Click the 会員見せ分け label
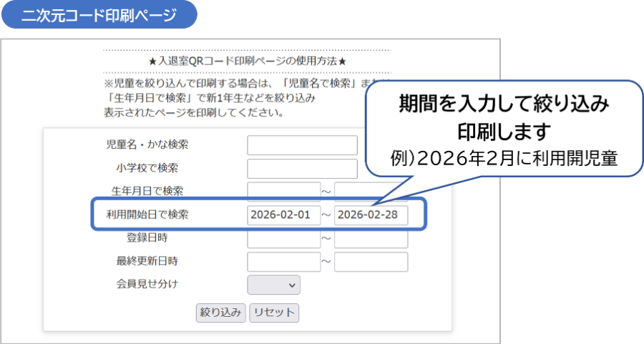Image resolution: width=644 pixels, height=344 pixels. (147, 284)
